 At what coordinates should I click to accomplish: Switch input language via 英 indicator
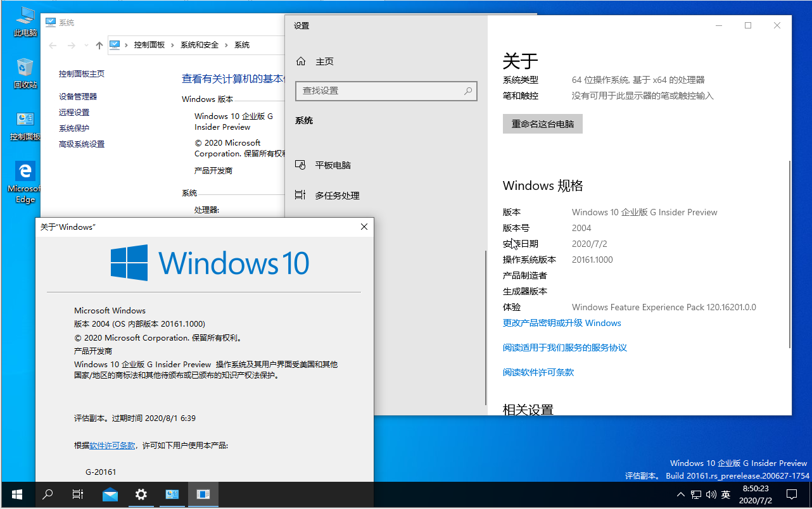coord(726,494)
